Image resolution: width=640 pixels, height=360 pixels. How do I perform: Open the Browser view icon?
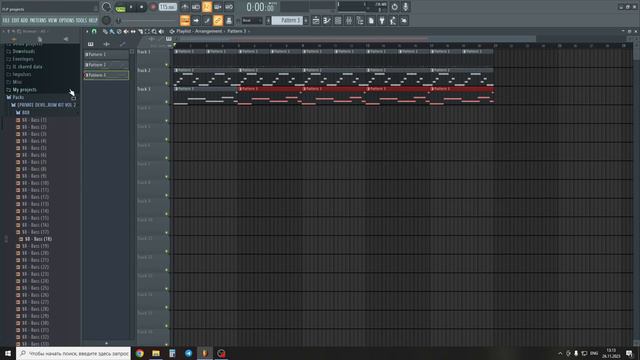click(360, 20)
